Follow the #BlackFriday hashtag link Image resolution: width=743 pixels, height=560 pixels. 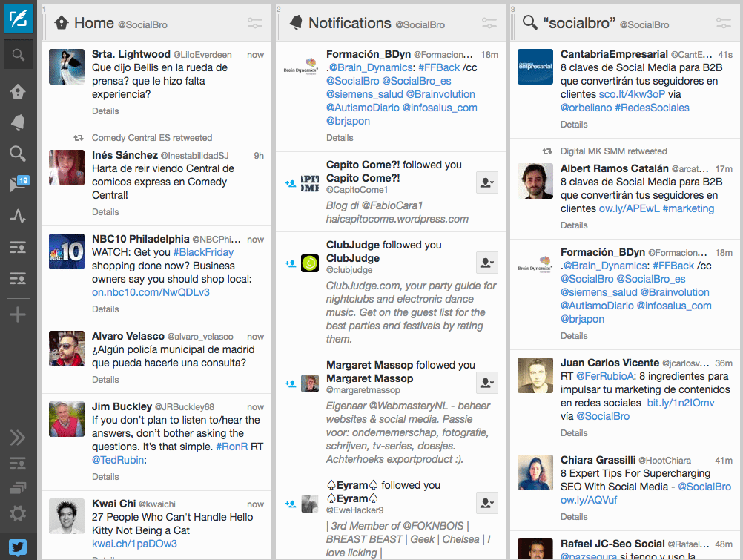click(x=203, y=252)
